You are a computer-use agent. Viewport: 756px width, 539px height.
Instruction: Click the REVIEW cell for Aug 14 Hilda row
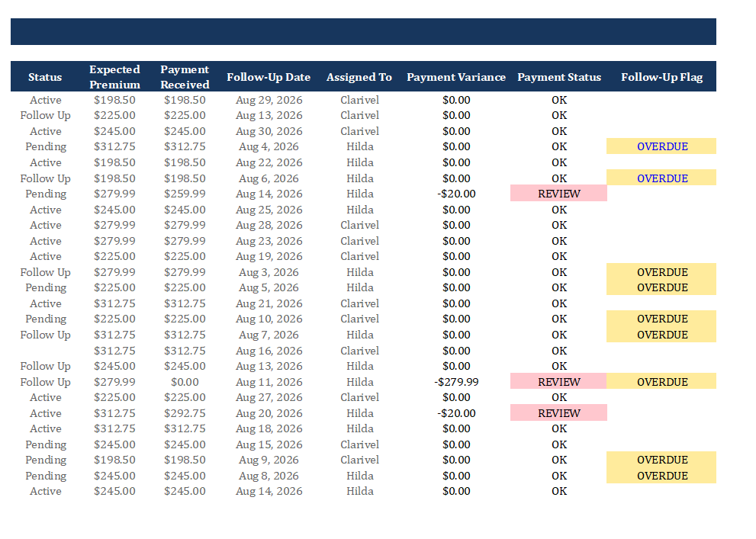[559, 194]
